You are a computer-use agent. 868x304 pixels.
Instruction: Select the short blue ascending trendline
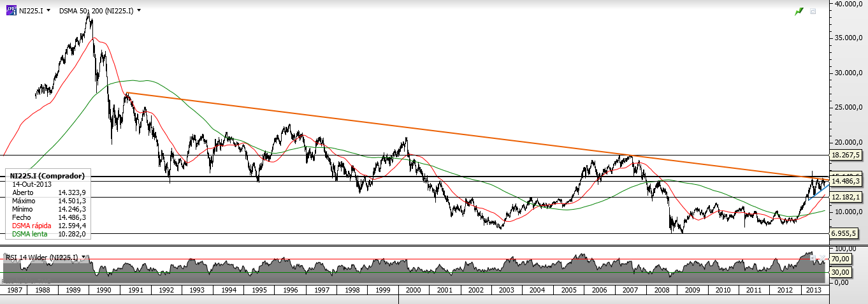pos(819,191)
